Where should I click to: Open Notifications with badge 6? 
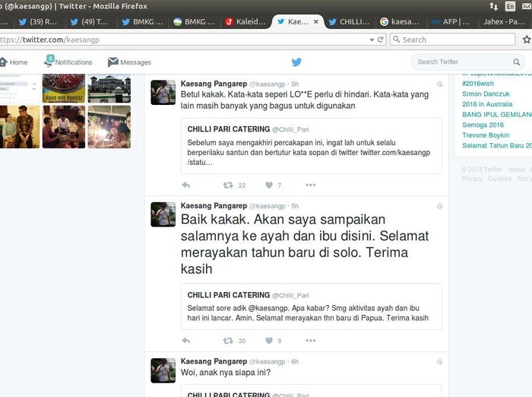tap(68, 62)
